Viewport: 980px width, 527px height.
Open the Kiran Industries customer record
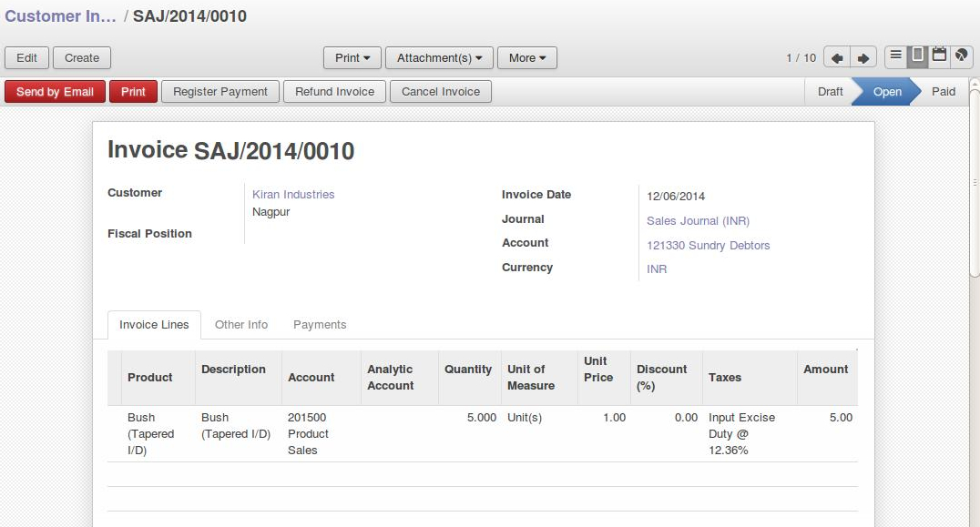tap(293, 194)
